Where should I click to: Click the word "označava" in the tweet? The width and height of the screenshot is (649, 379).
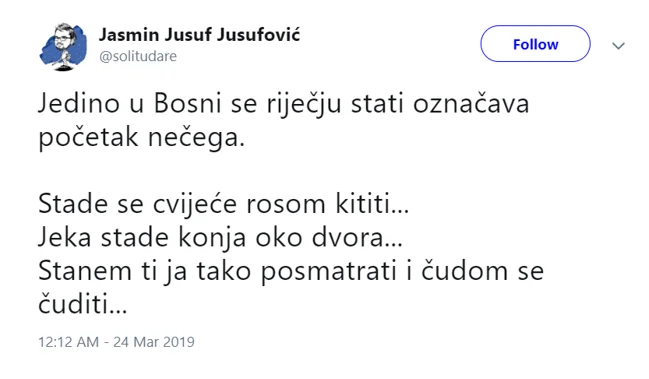tap(471, 105)
